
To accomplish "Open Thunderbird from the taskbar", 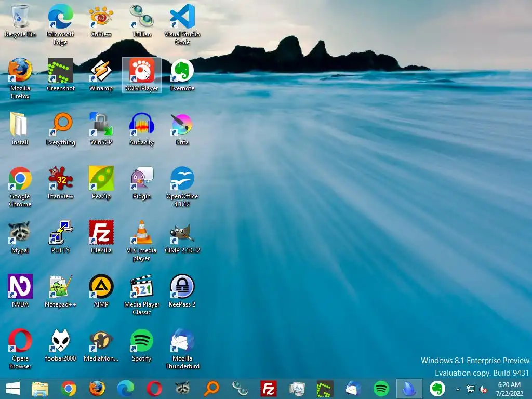I will coord(353,389).
